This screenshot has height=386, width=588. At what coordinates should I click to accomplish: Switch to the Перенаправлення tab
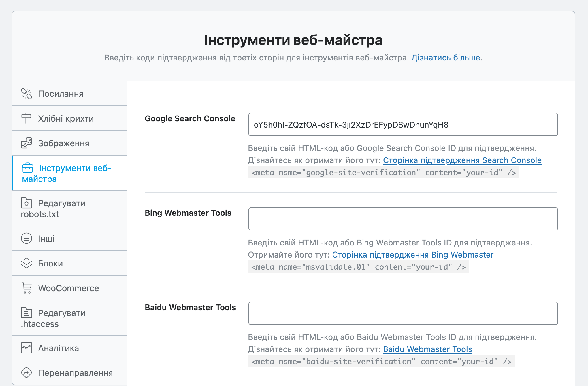click(x=69, y=373)
